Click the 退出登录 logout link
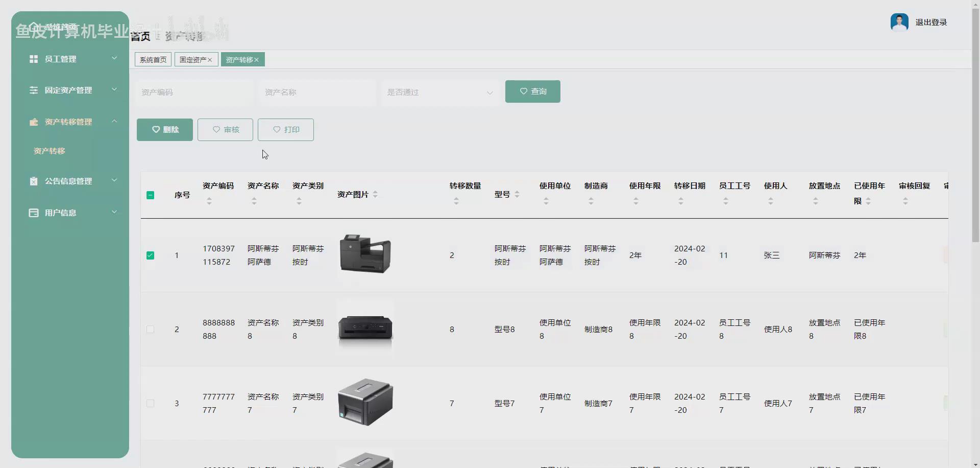This screenshot has width=980, height=468. (930, 22)
